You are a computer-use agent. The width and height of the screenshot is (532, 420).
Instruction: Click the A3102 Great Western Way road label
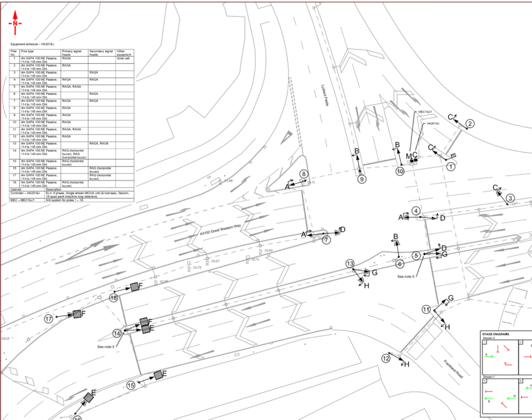click(x=220, y=229)
